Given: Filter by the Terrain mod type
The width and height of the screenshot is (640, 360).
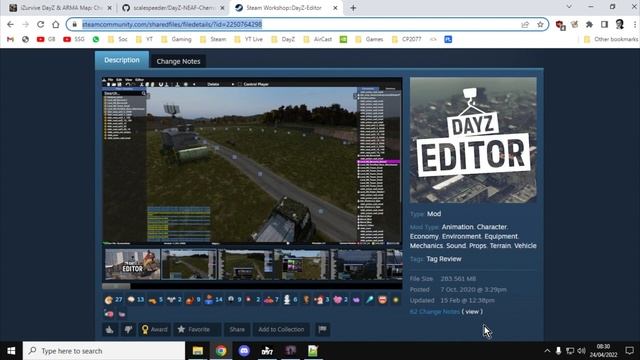Looking at the screenshot, I should [x=500, y=246].
